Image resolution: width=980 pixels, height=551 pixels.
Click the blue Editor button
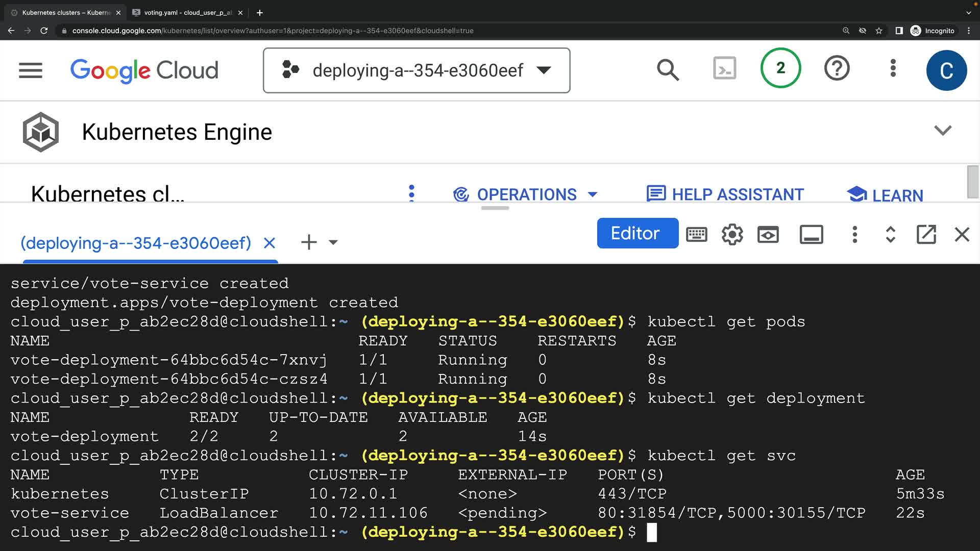(637, 233)
